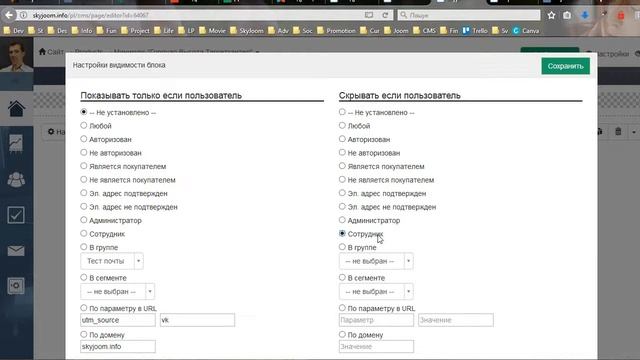Open site information icon in address bar

point(24,15)
